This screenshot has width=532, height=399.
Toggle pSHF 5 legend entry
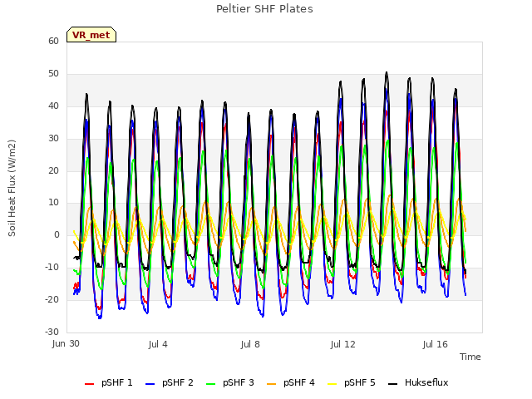[352, 382]
